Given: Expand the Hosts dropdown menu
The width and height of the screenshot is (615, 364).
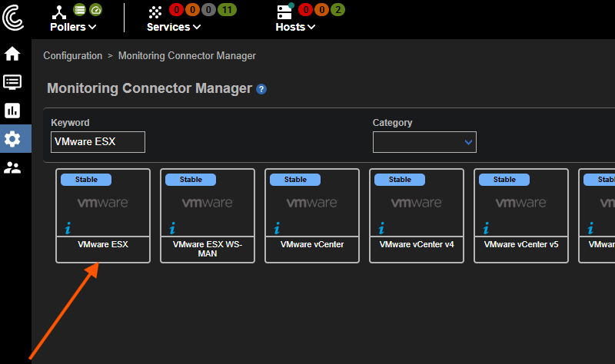Looking at the screenshot, I should click(295, 27).
